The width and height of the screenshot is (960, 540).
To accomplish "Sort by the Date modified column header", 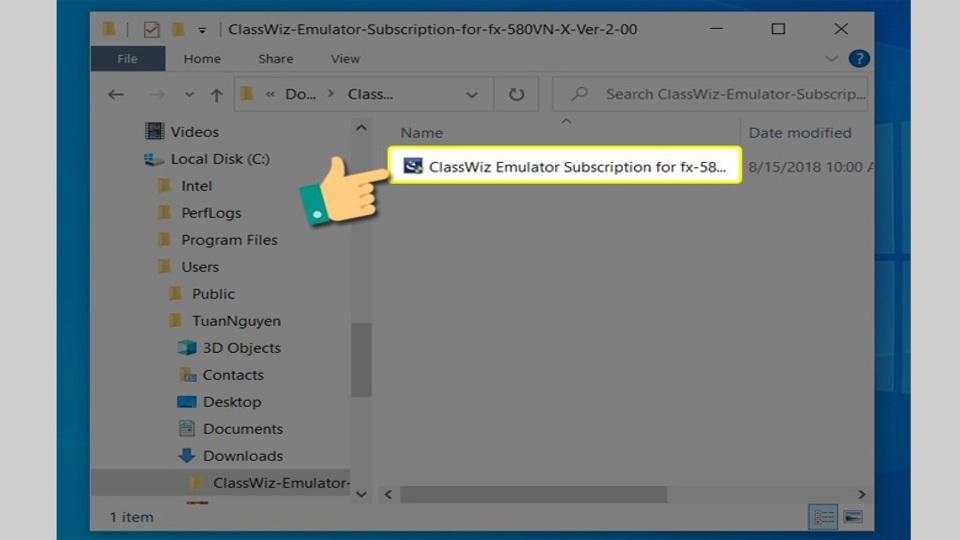I will coord(800,133).
